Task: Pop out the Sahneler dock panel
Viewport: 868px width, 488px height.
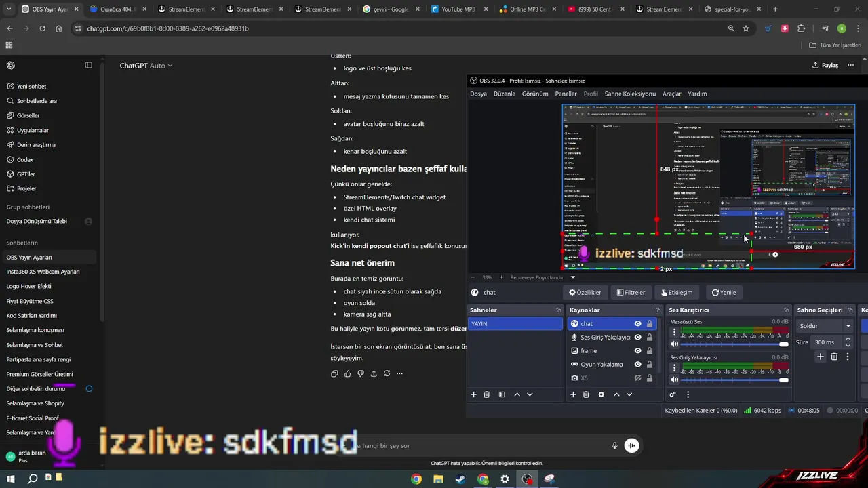Action: [x=558, y=310]
